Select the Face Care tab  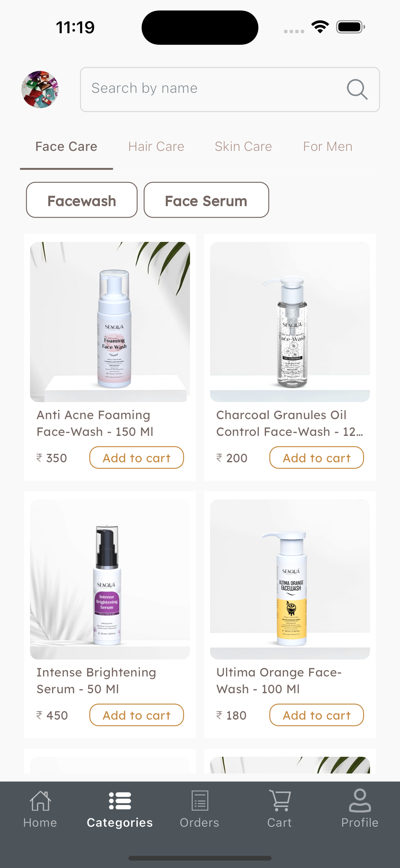pos(66,147)
